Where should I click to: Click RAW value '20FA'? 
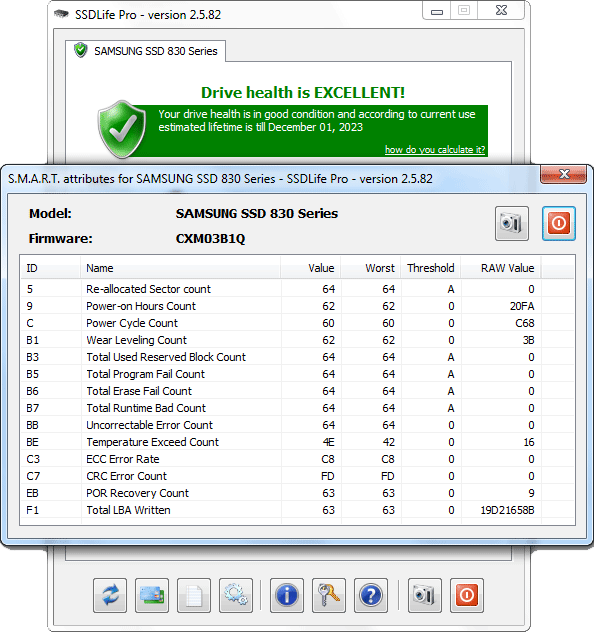pos(522,306)
